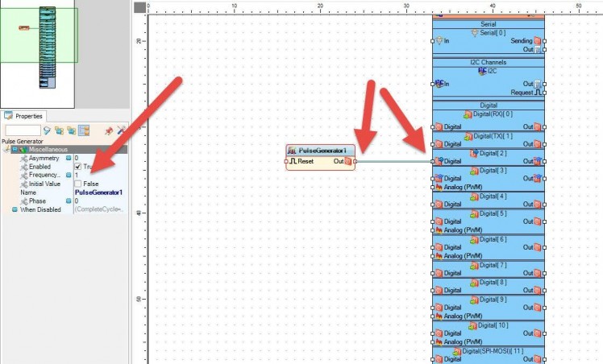Toggle the Initial Value checkbox

click(x=78, y=184)
